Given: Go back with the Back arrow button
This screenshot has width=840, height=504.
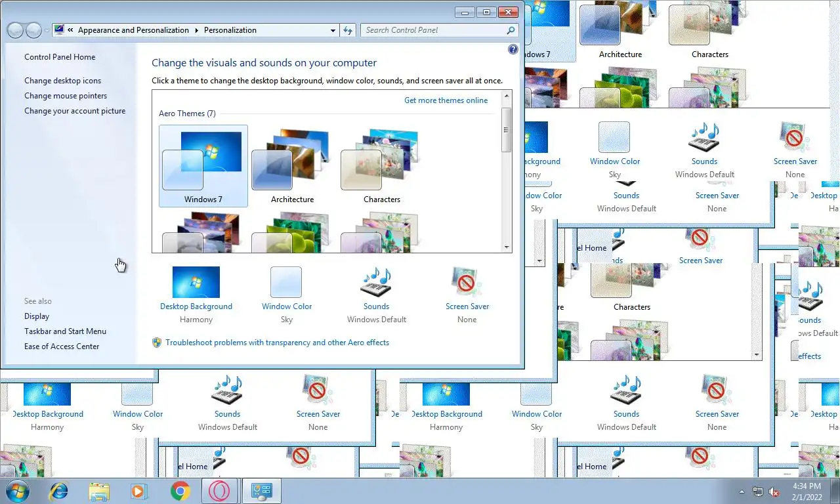Looking at the screenshot, I should point(15,30).
